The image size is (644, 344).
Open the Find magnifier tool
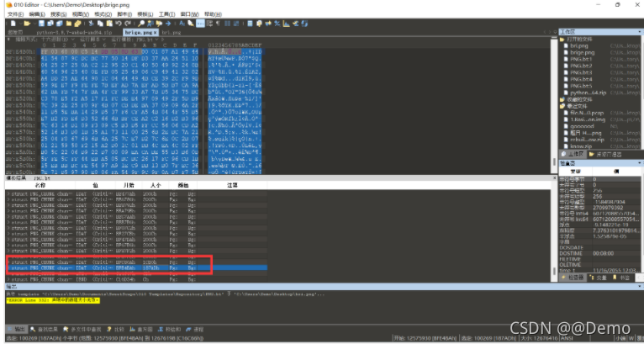click(x=141, y=24)
